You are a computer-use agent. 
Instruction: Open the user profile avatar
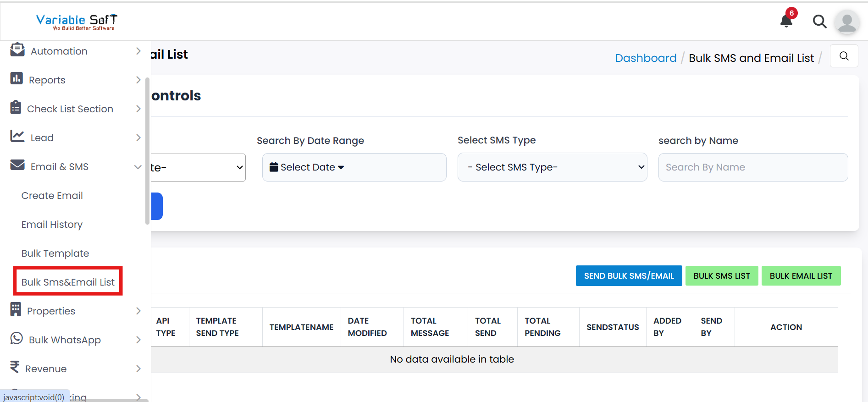pyautogui.click(x=846, y=22)
